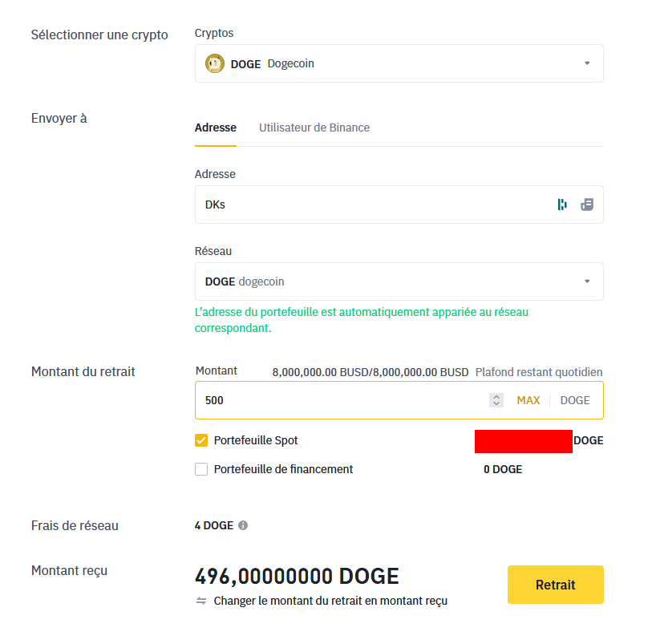Click the Dashlane icon in the address field
648x644 pixels.
(x=562, y=205)
